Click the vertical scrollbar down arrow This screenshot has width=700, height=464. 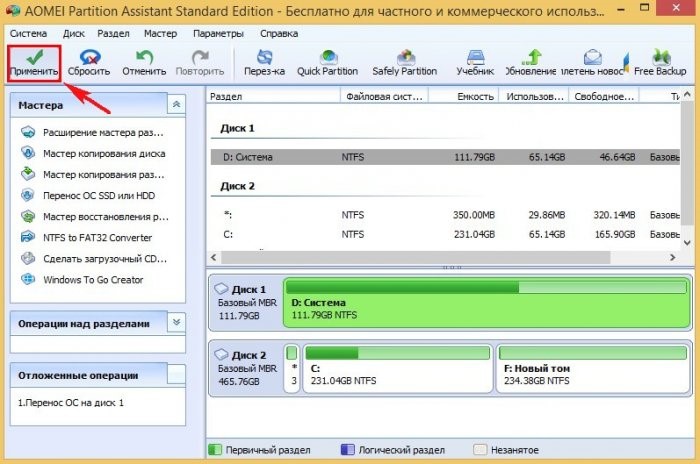point(687,242)
